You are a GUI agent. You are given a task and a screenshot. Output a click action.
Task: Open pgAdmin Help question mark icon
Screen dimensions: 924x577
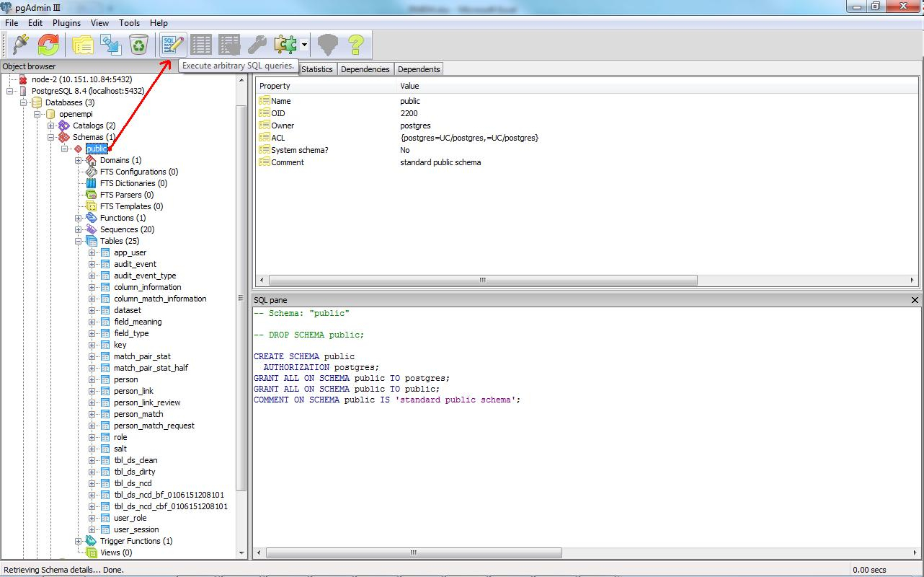tap(355, 44)
